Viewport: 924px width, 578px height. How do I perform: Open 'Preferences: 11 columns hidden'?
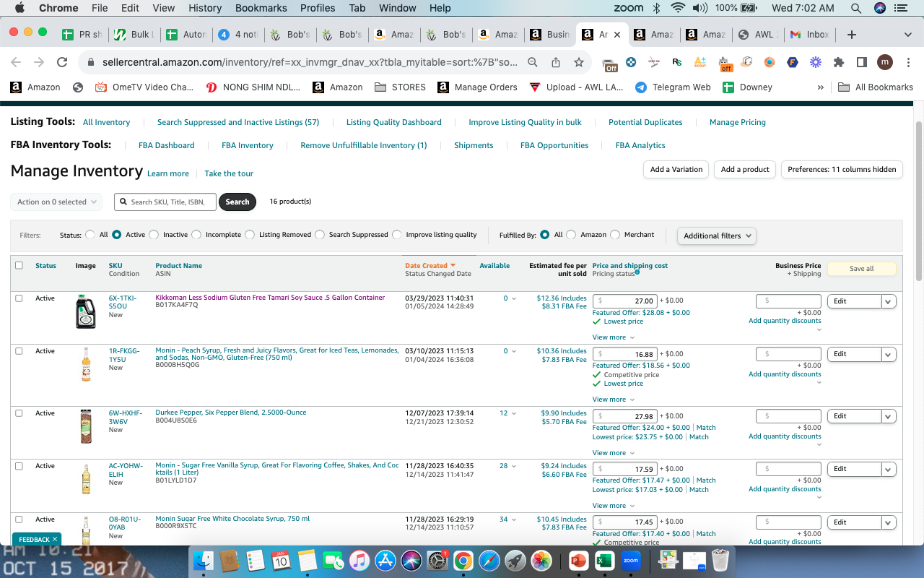click(x=842, y=170)
